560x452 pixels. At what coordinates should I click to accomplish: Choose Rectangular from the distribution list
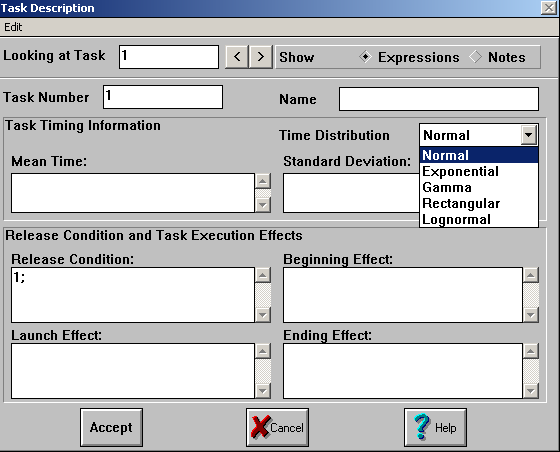(479, 204)
